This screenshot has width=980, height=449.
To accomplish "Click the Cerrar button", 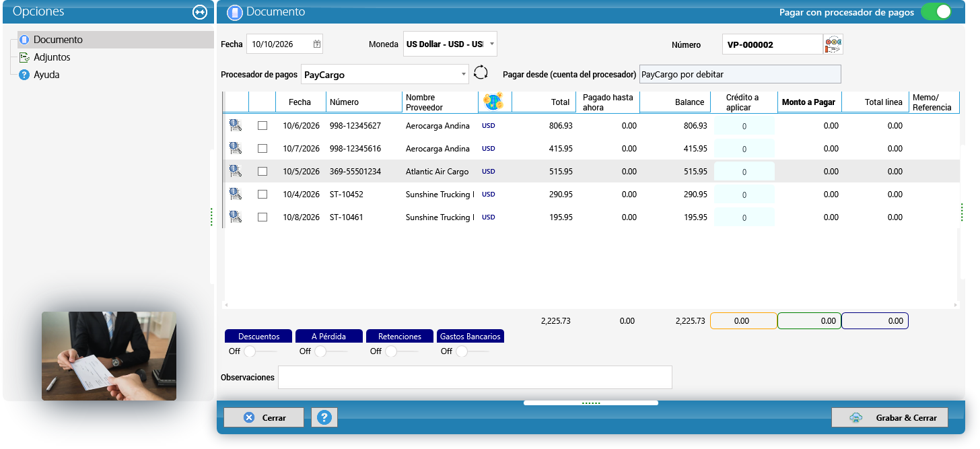I will pyautogui.click(x=264, y=417).
